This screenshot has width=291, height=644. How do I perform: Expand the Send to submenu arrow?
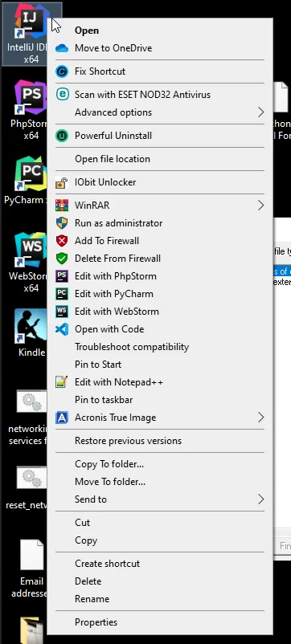click(260, 499)
